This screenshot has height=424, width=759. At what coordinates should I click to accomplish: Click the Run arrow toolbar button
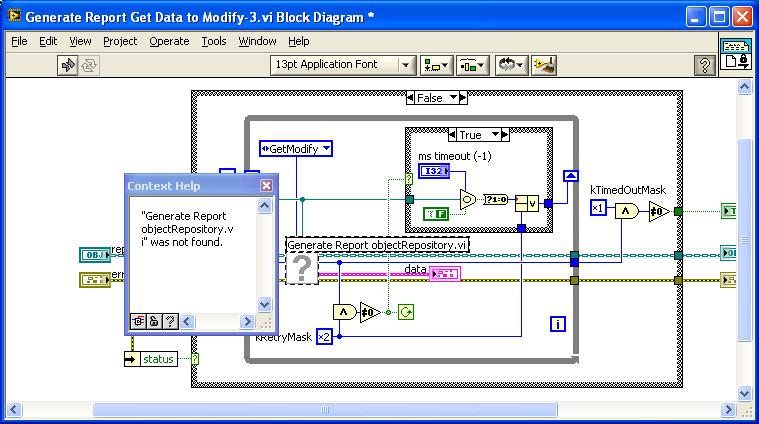click(67, 65)
